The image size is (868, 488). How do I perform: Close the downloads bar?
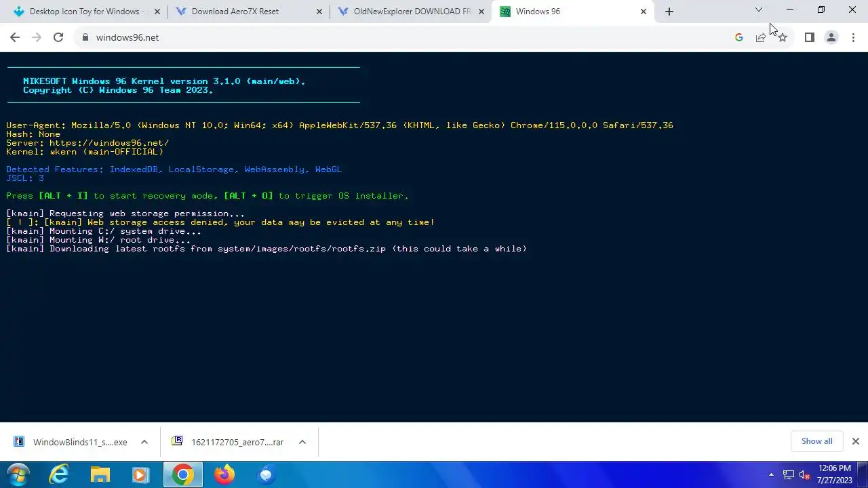click(855, 441)
